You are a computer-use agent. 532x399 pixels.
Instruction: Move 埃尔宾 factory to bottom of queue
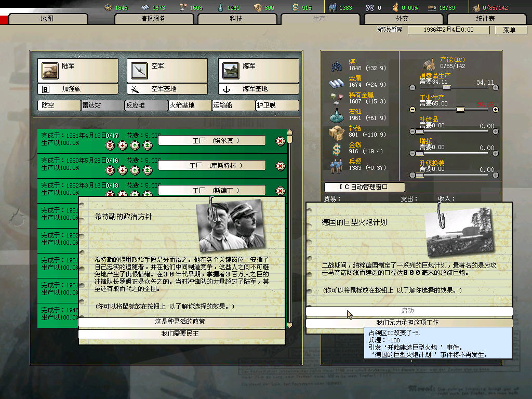(x=110, y=145)
